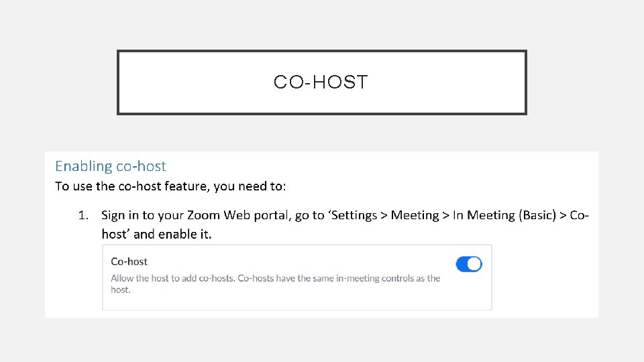Select 'Settings' in the navigation path

[x=354, y=215]
